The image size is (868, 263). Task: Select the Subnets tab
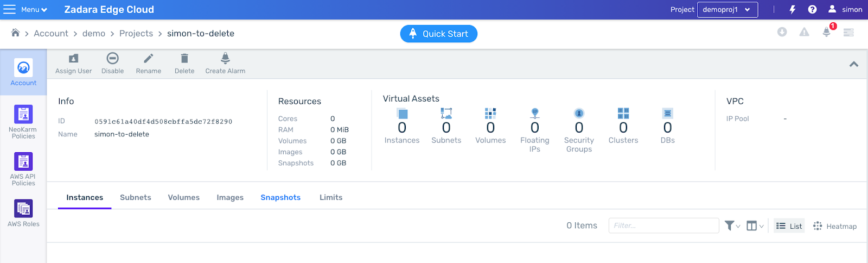[x=136, y=198]
